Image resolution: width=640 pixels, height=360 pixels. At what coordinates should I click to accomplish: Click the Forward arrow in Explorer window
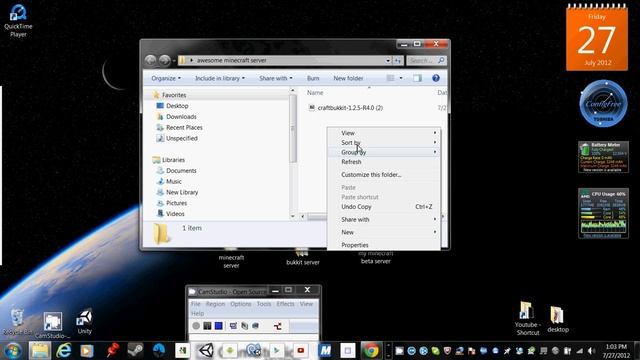[164, 60]
